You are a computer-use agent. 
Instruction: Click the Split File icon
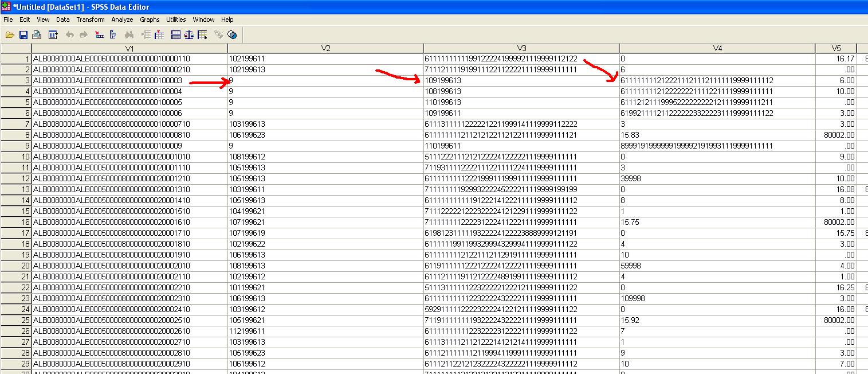pos(176,35)
